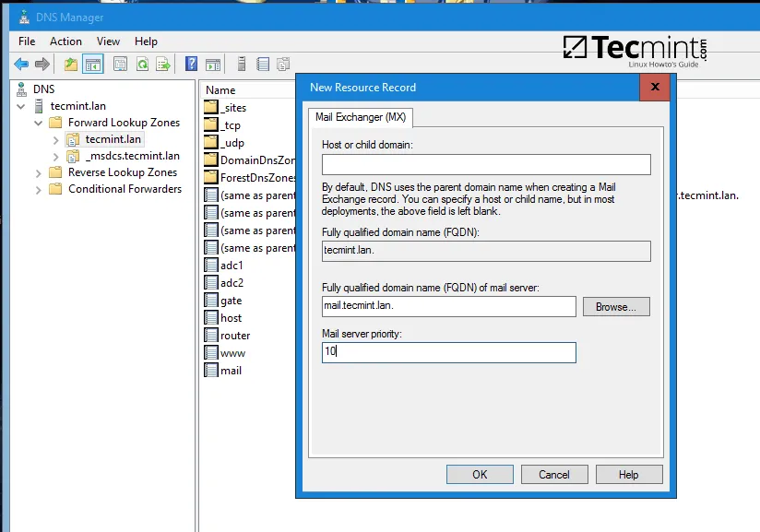Click the Back navigation arrow in the toolbar

point(20,64)
